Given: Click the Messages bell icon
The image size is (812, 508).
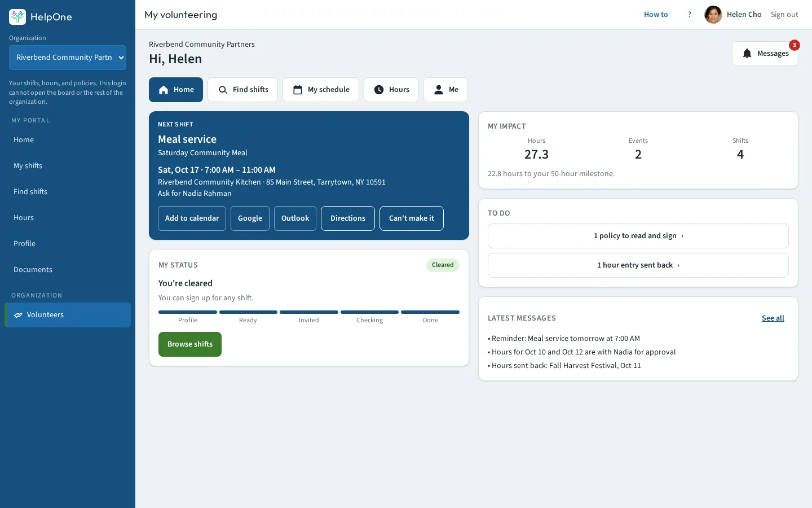Looking at the screenshot, I should pyautogui.click(x=747, y=54).
